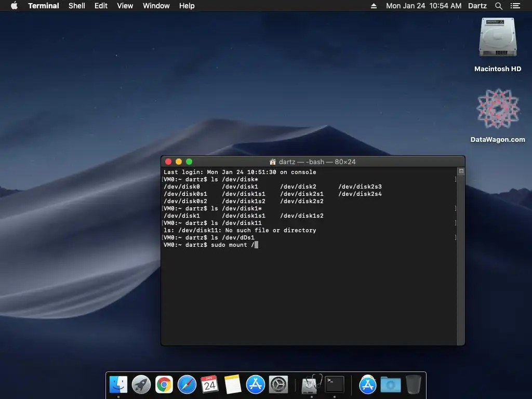Open the View menu
The image size is (532, 399).
(125, 6)
